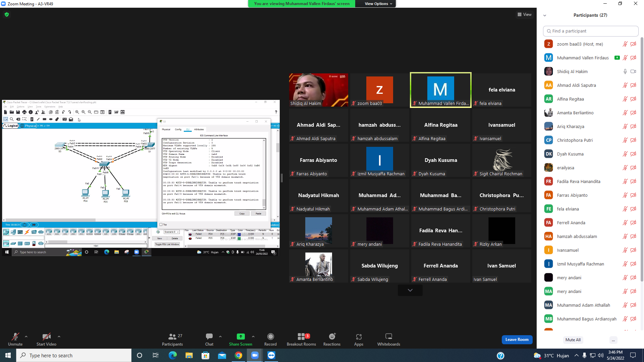Start recording with the Record button
The image size is (644, 362).
(x=270, y=339)
